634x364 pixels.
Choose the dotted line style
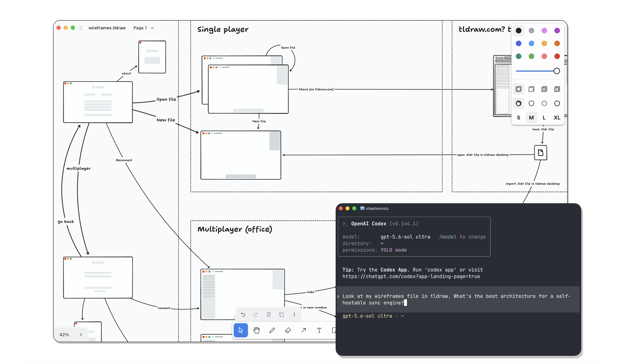[x=544, y=103]
